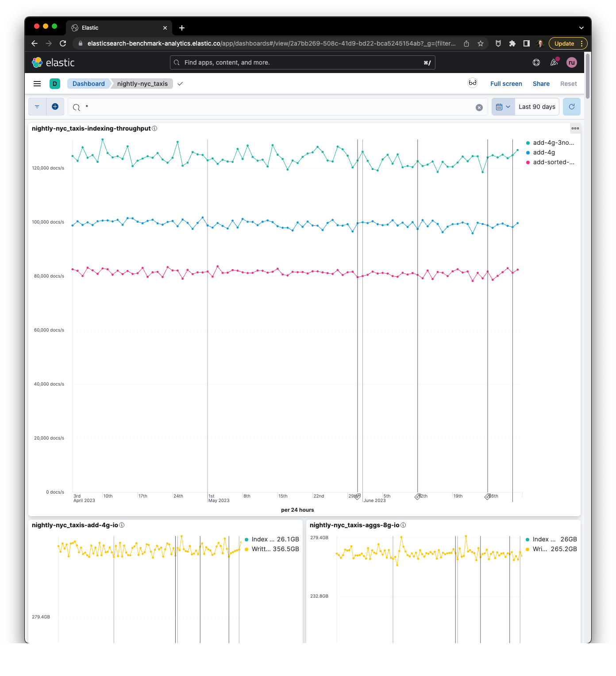
Task: Open the filters icon beside the query bar
Action: click(37, 107)
